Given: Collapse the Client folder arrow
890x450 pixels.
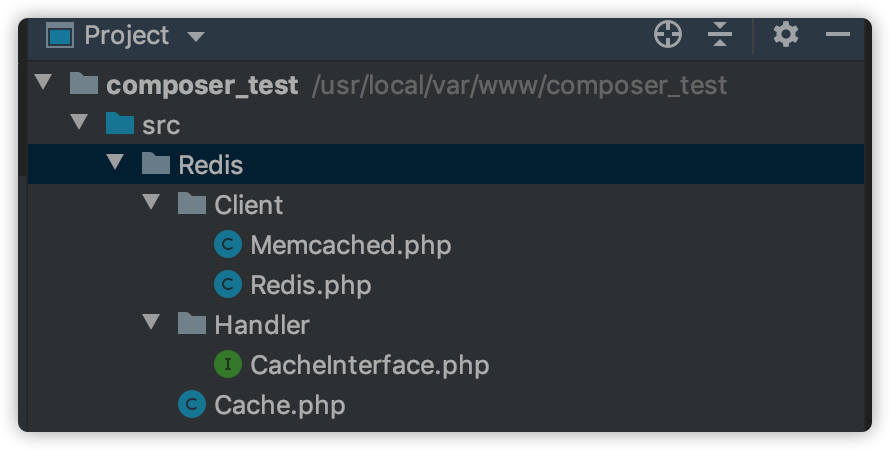Looking at the screenshot, I should (152, 203).
